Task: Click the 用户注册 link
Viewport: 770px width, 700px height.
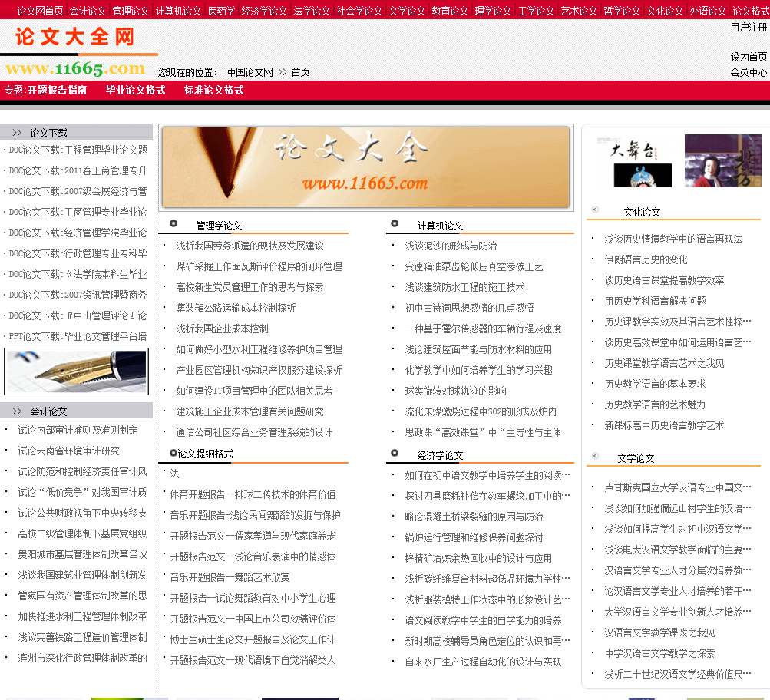Action: pyautogui.click(x=749, y=27)
